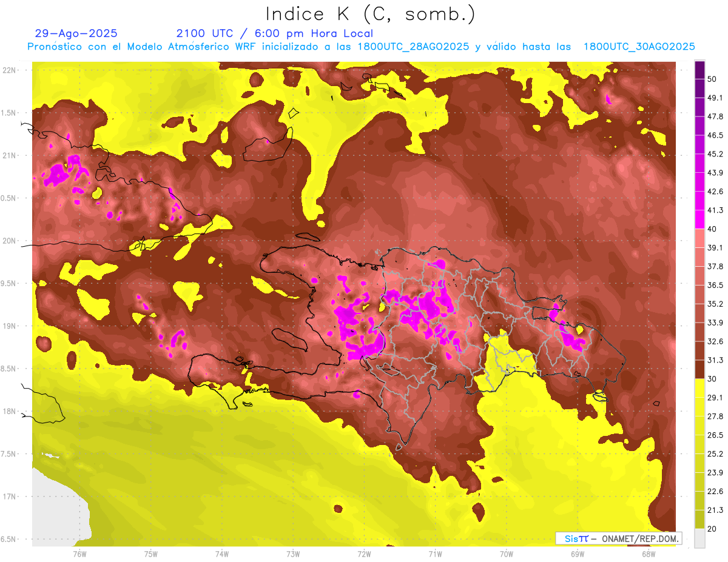Click the '75W' longitude label
Viewport: 728px width, 562px height.
coord(151,554)
